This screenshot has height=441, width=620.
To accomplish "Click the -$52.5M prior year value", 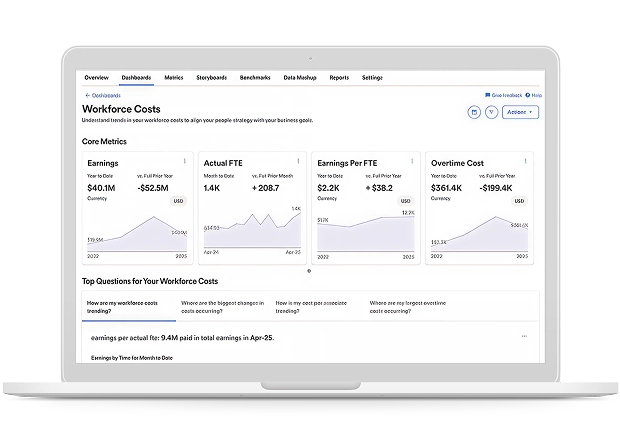I will coord(153,188).
